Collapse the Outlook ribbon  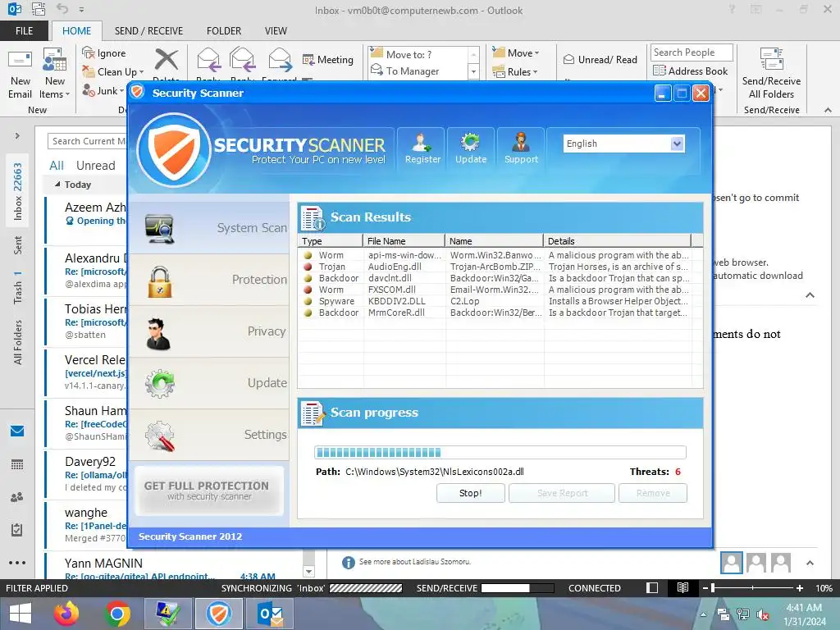tap(828, 110)
